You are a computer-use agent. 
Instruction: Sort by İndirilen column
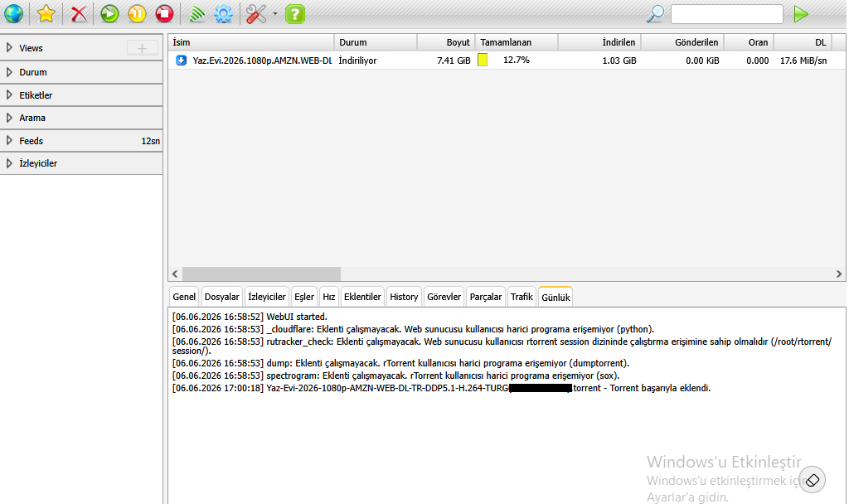click(x=599, y=42)
